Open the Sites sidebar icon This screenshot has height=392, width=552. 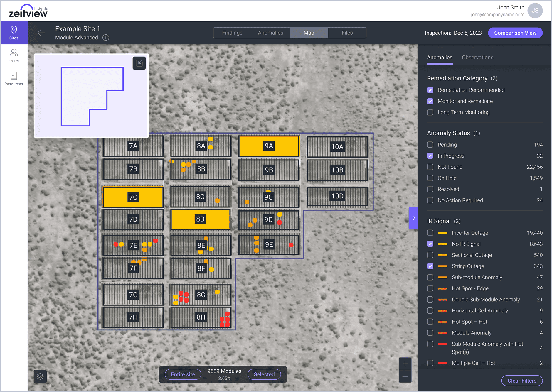pyautogui.click(x=14, y=33)
